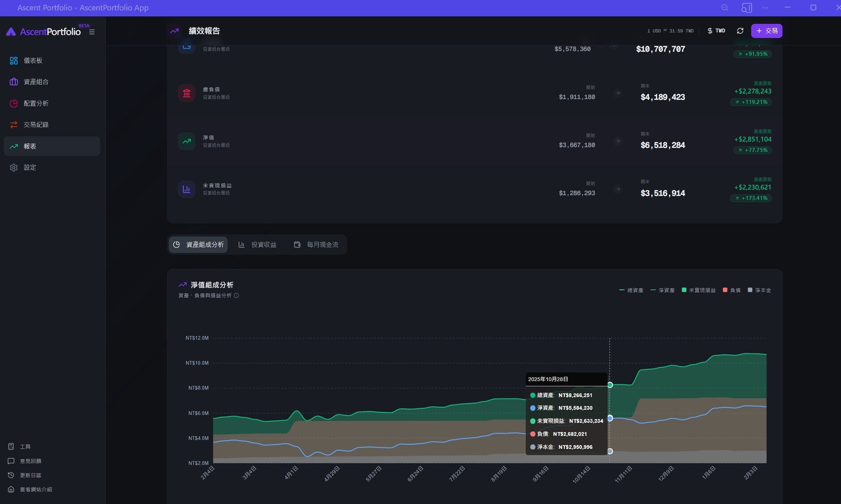Select 報表 reports in the sidebar
This screenshot has height=504, width=841.
coord(52,146)
